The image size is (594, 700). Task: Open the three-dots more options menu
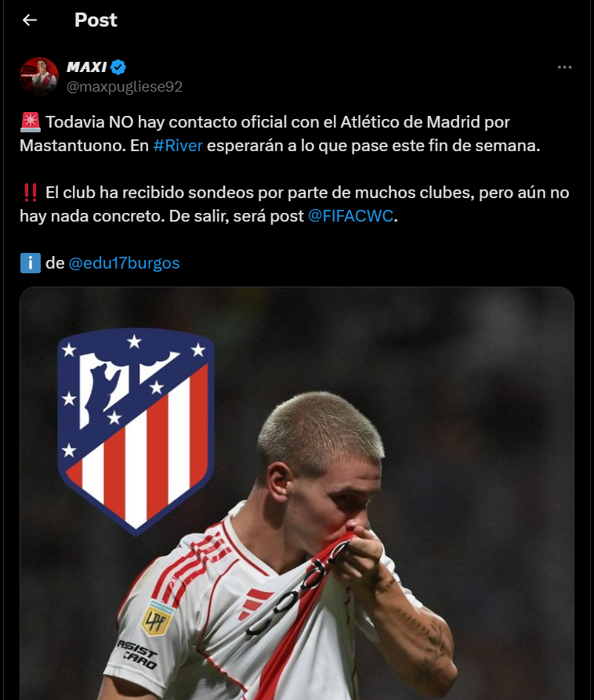coord(564,67)
